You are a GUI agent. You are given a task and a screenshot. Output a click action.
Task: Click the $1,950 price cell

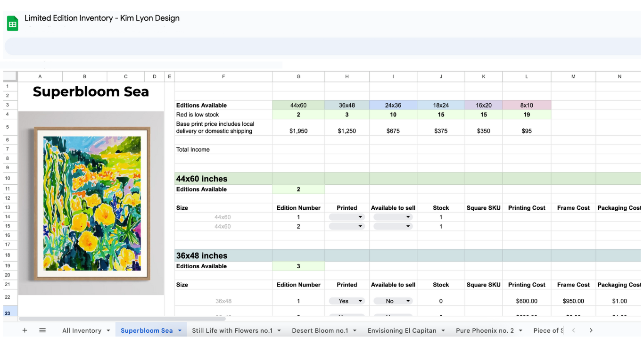298,128
